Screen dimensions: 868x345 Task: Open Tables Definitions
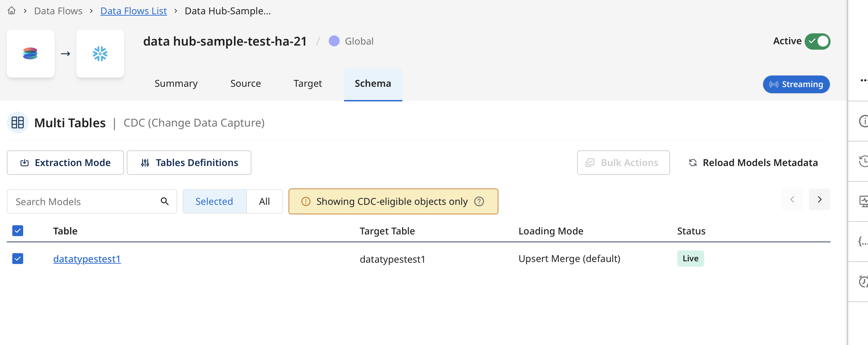point(189,163)
